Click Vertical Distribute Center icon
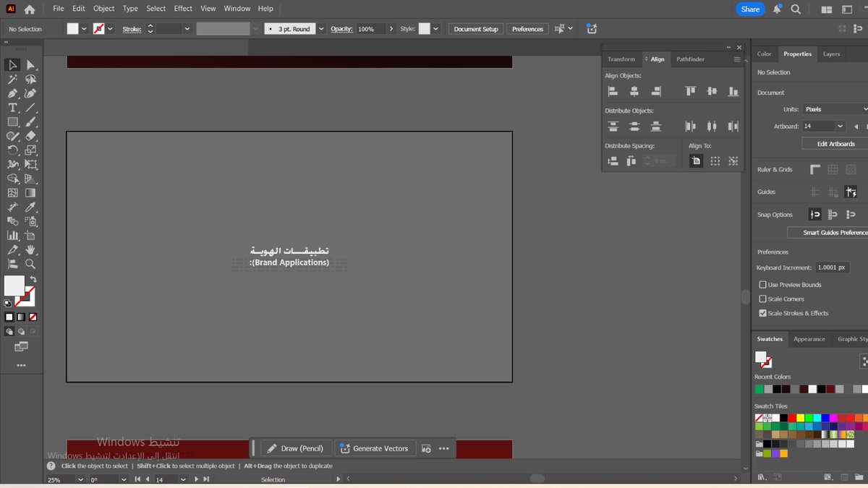This screenshot has width=868, height=488. pyautogui.click(x=634, y=127)
